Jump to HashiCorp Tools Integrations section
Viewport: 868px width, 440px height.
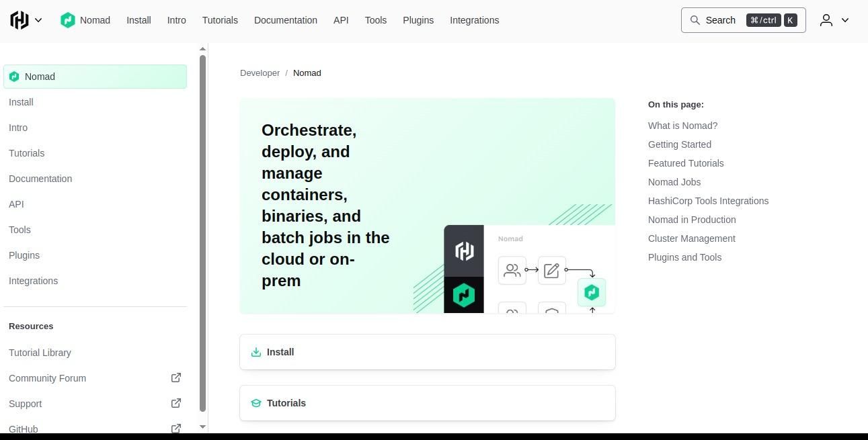tap(708, 201)
